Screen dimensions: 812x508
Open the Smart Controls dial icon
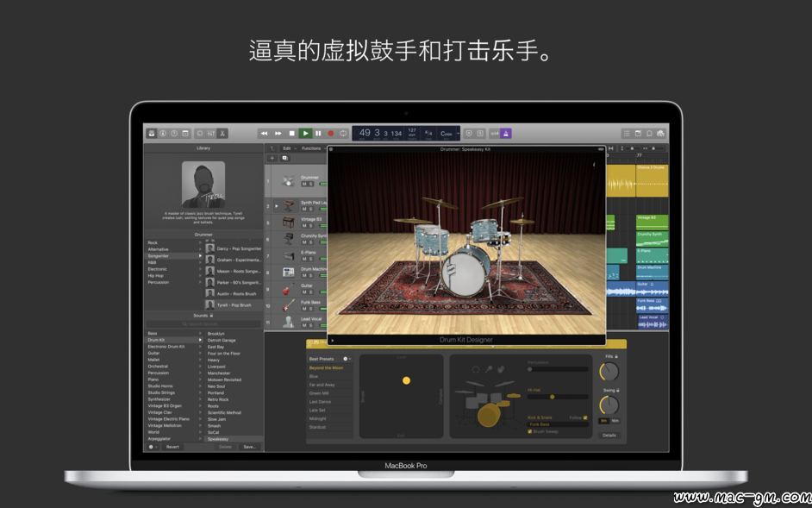tap(200, 133)
